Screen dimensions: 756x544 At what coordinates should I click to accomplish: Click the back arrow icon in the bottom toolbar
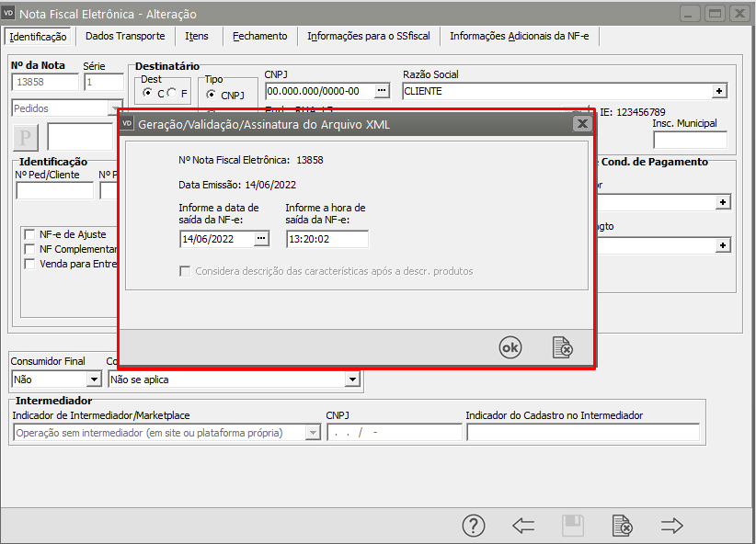click(523, 526)
